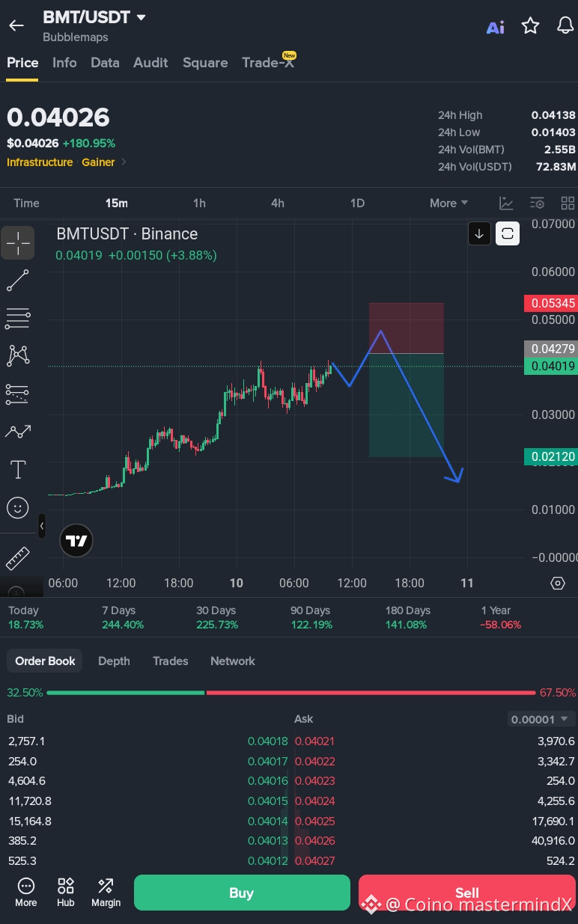Click the 0.04019 current price label
The height and width of the screenshot is (924, 578).
550,366
